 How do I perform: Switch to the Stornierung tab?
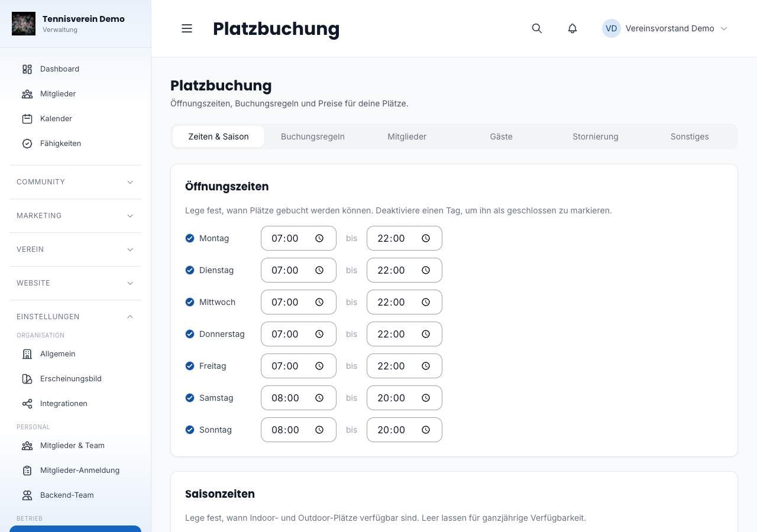click(596, 137)
